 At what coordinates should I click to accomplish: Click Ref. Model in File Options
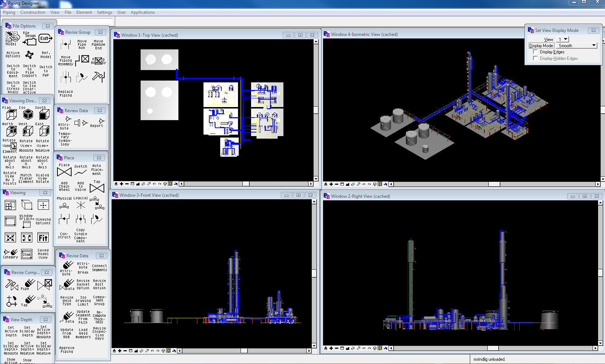(46, 55)
